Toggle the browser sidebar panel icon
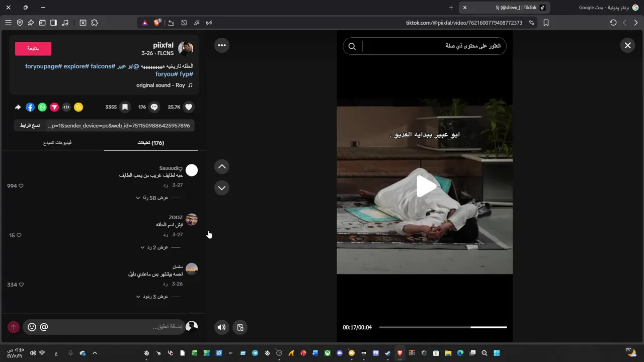The height and width of the screenshot is (362, 644). [x=53, y=23]
